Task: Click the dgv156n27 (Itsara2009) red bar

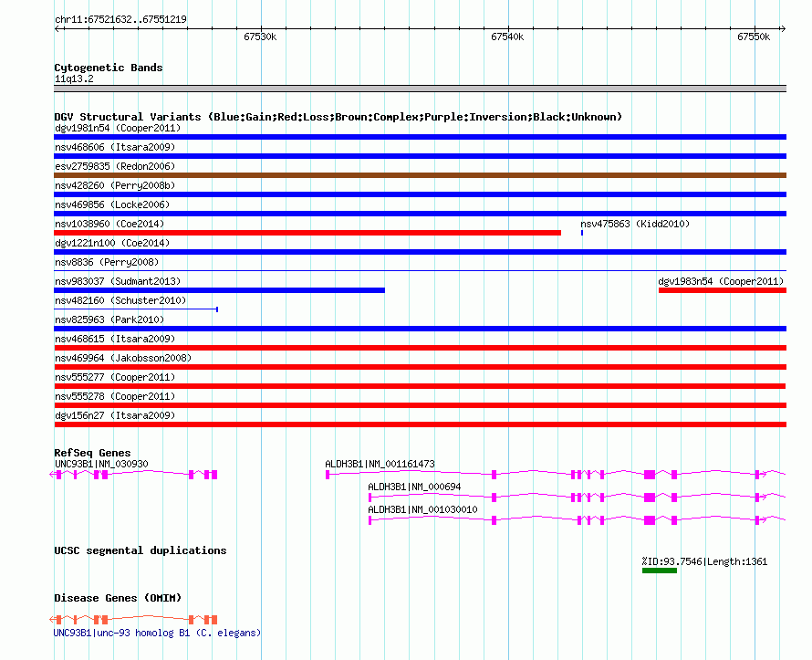Action: coord(420,424)
